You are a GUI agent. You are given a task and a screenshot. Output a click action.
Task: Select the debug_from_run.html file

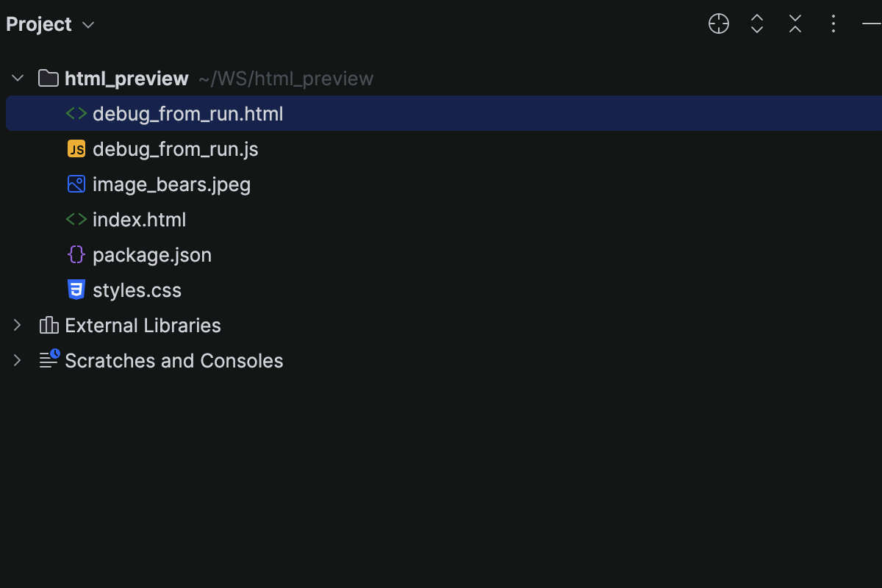pyautogui.click(x=187, y=113)
